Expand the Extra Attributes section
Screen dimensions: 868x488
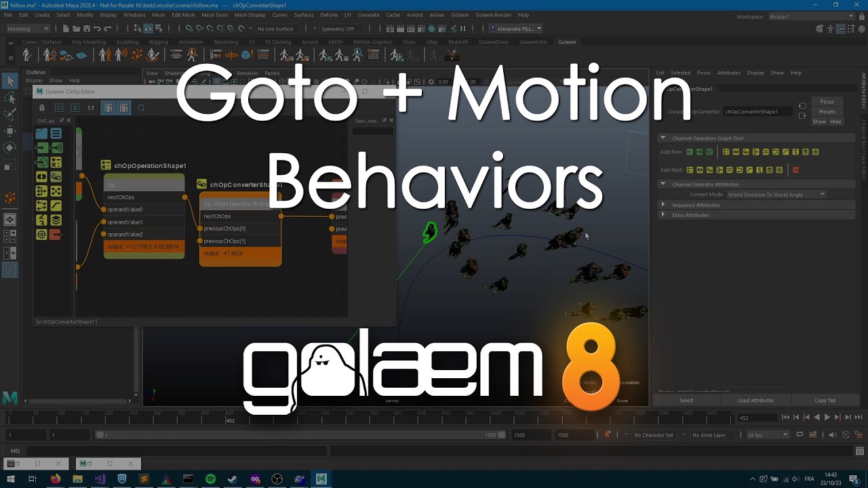click(x=663, y=215)
